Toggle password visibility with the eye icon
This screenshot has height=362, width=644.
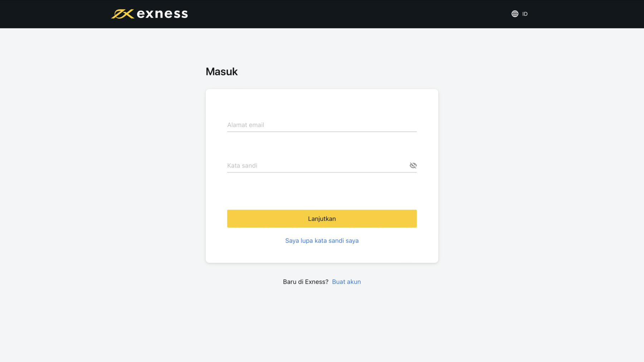413,165
